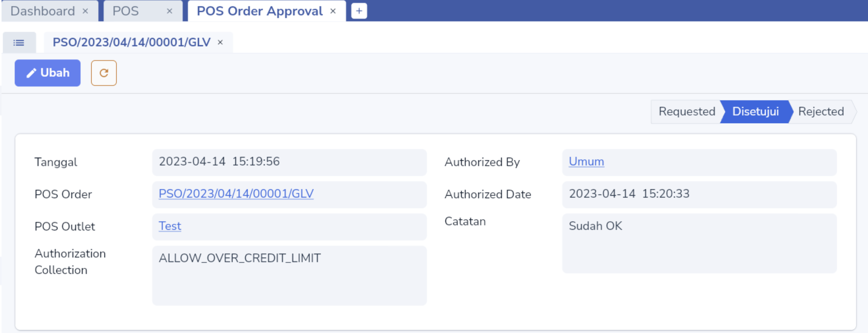Close the PSO/2023/04/14/00001/GLV record tab
The image size is (868, 333).
pyautogui.click(x=220, y=42)
